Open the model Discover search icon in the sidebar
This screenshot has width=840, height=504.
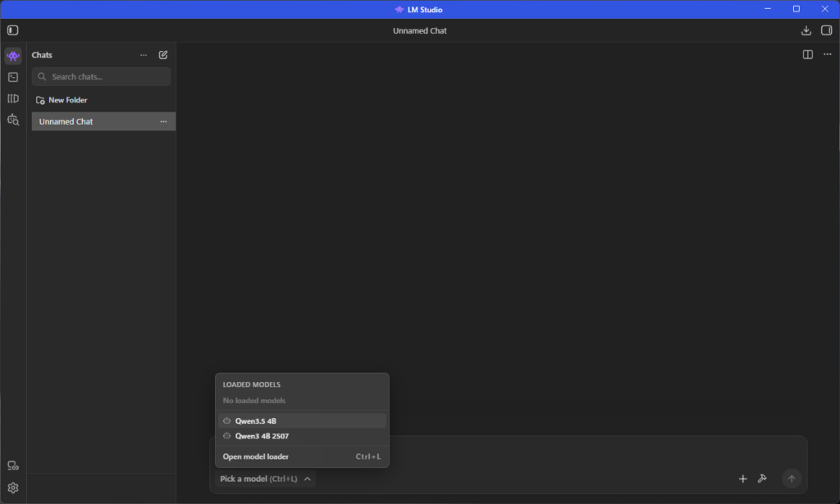(x=12, y=120)
